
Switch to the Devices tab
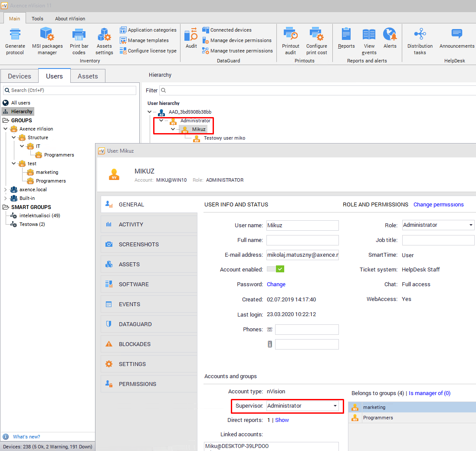pyautogui.click(x=20, y=76)
